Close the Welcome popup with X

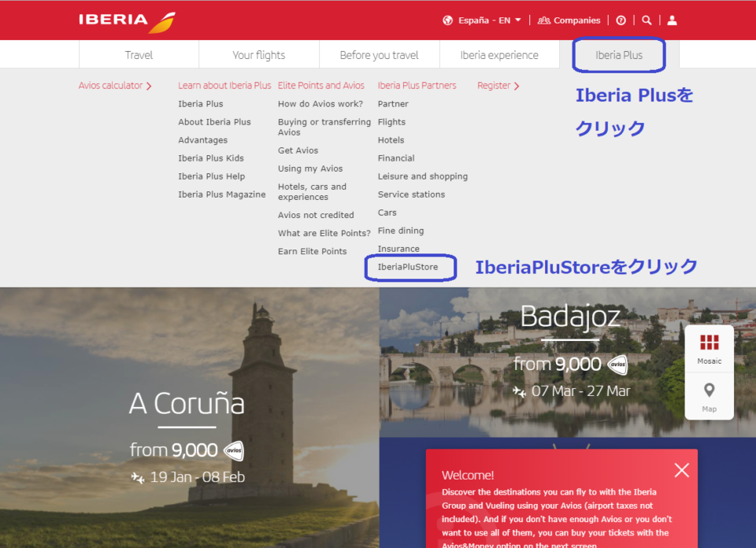point(681,470)
